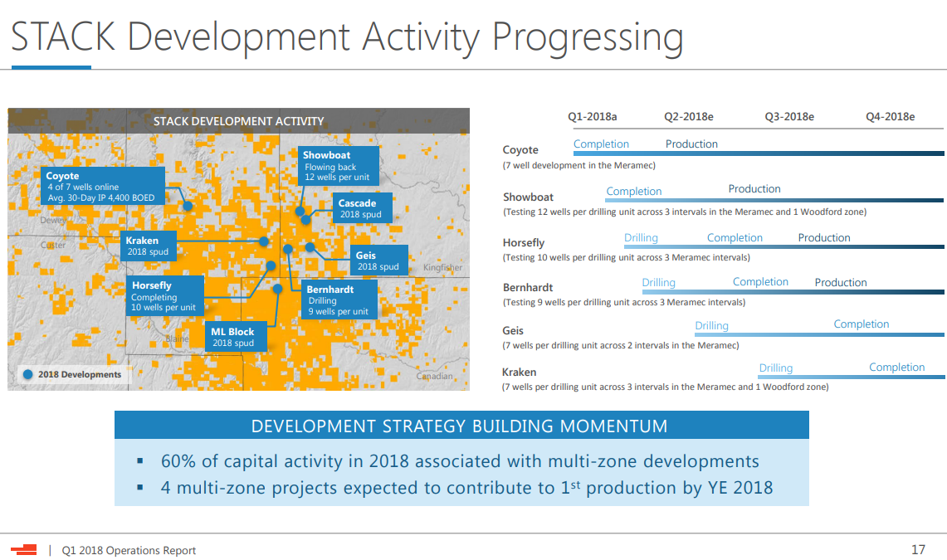The image size is (947, 560).
Task: Click the Geis 2018 spud callout
Action: point(378,260)
